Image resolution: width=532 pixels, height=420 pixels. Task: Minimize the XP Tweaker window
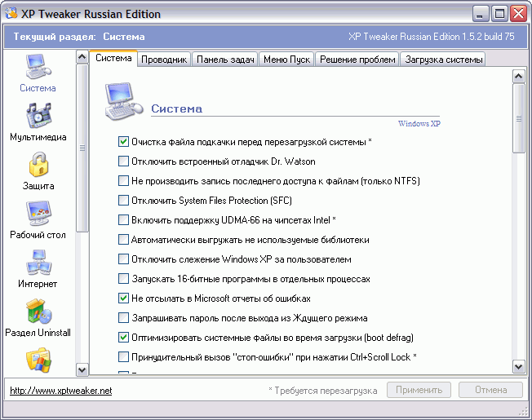point(480,14)
